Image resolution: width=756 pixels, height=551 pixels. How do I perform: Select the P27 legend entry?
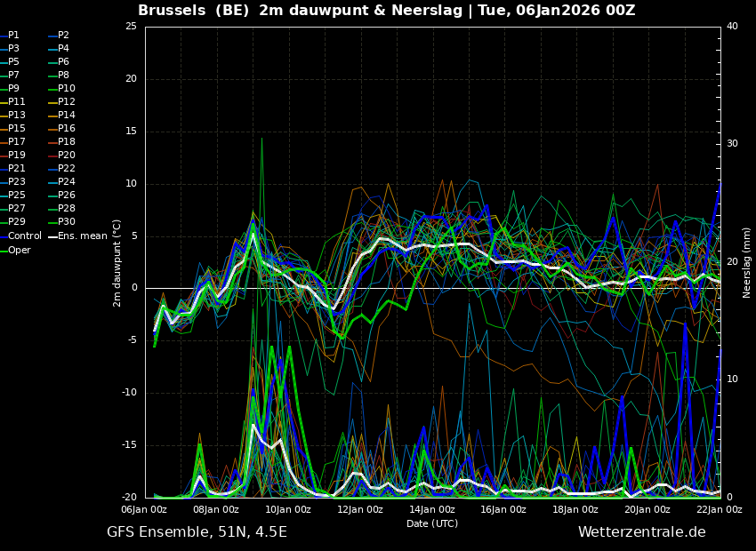coord(16,208)
